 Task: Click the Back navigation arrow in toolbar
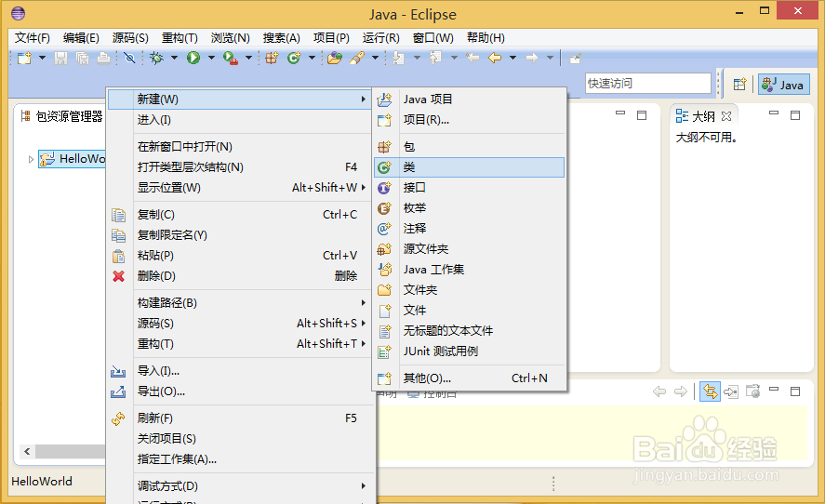coord(495,58)
